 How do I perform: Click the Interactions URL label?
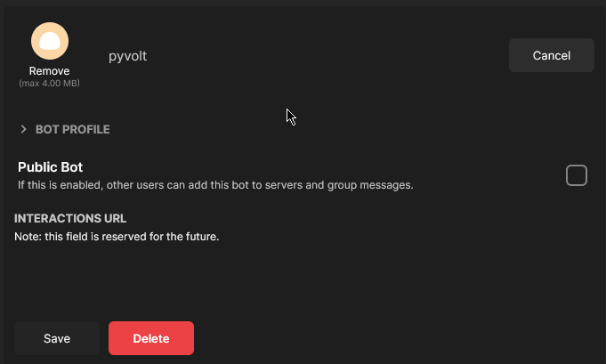tap(70, 218)
